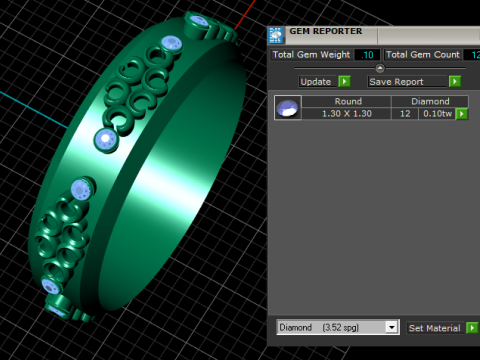The height and width of the screenshot is (360, 480).
Task: Click the Set Material button
Action: [x=434, y=328]
